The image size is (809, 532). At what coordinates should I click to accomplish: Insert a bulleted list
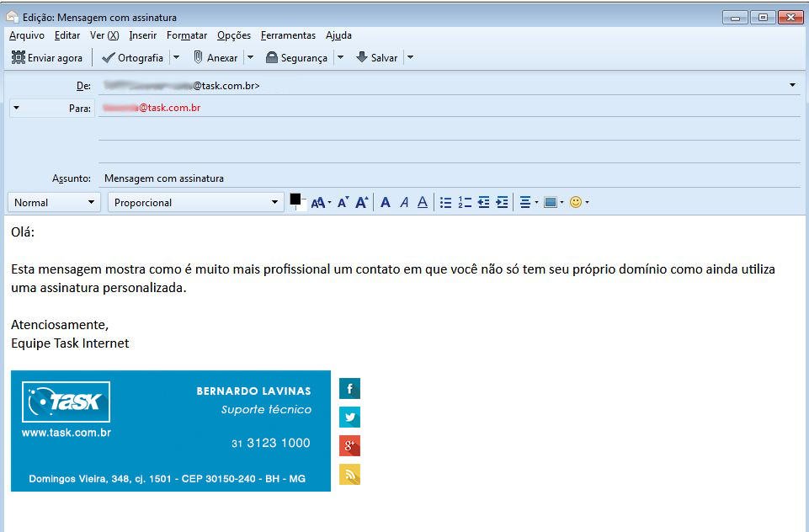point(445,202)
